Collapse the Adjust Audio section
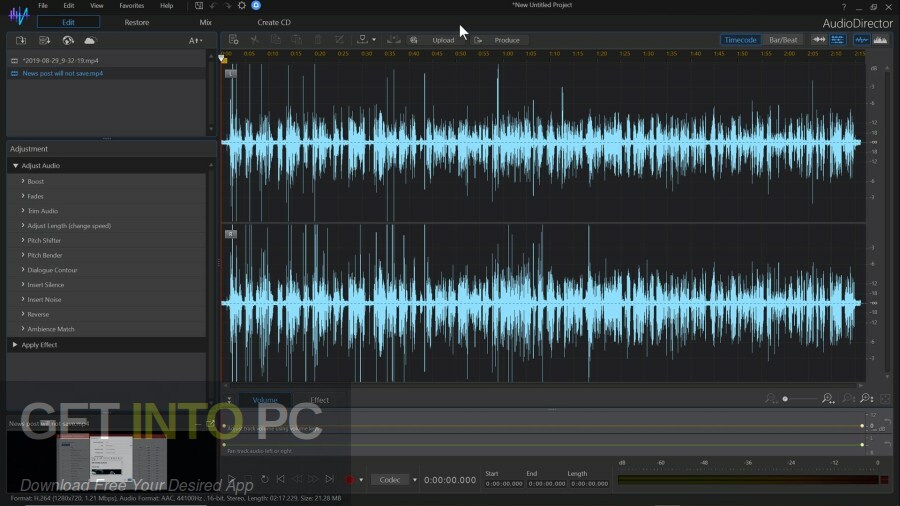 [x=15, y=165]
